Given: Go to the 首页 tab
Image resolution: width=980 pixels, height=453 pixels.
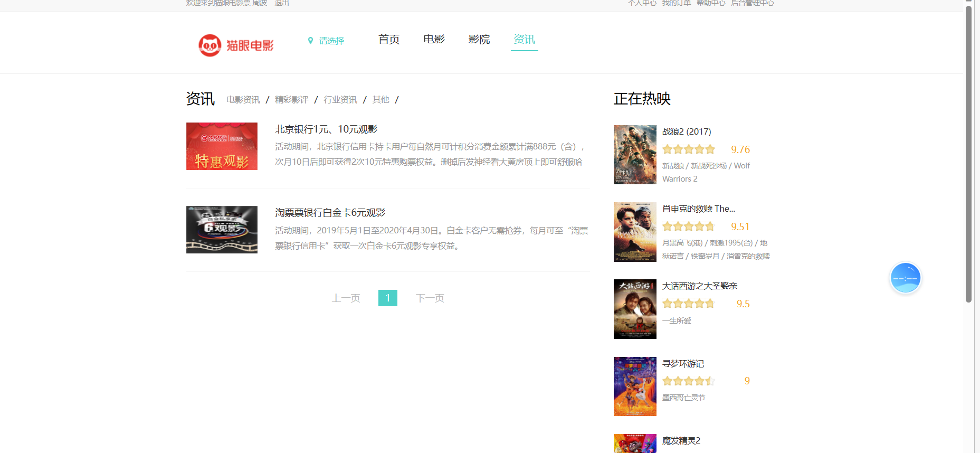Looking at the screenshot, I should tap(389, 40).
